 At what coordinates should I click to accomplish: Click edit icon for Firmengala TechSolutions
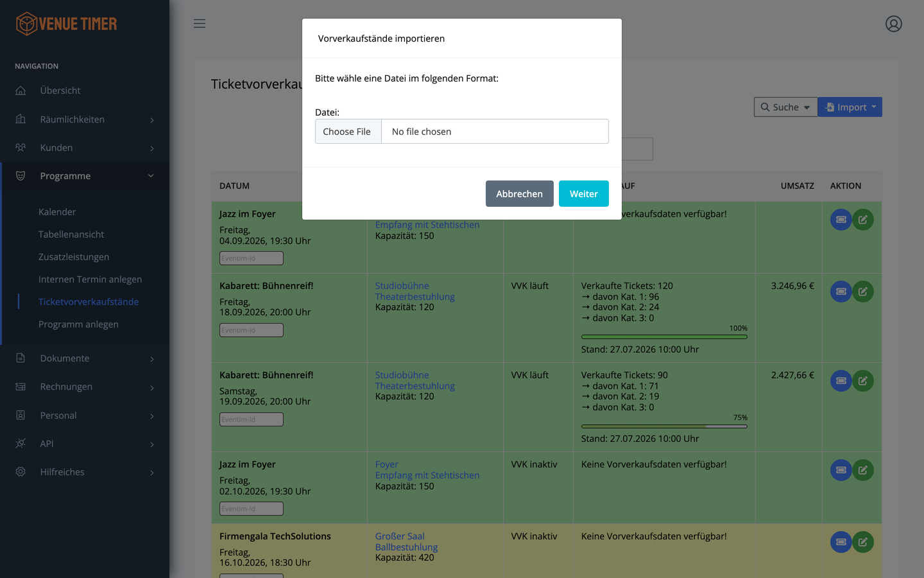coord(863,542)
